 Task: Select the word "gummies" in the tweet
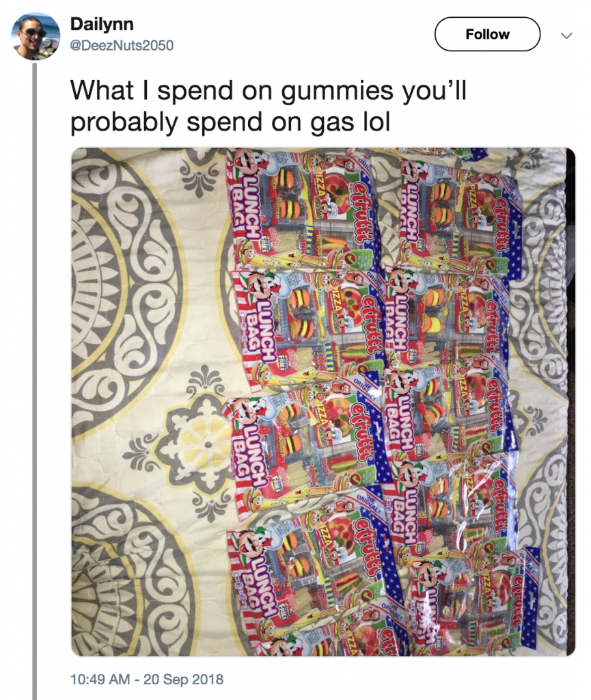pos(338,92)
